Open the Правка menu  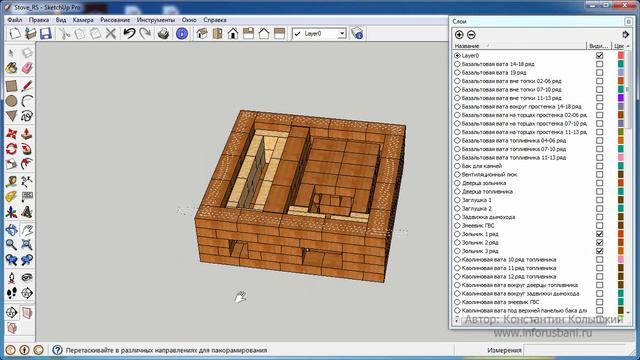coord(39,20)
